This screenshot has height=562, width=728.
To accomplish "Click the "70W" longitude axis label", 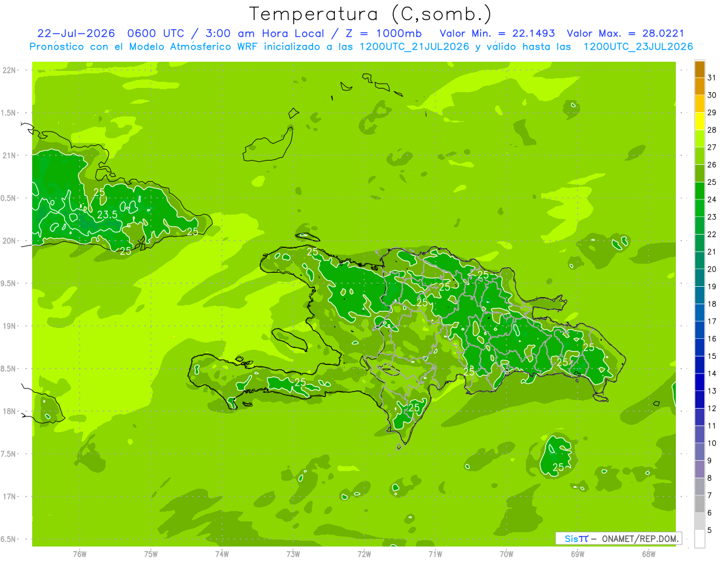I will 507,554.
